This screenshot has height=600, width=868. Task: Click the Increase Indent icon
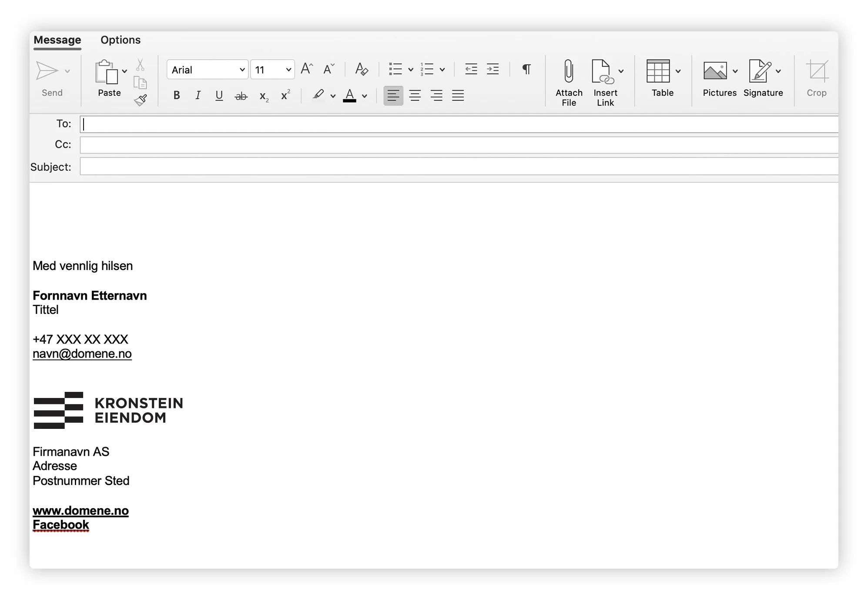(493, 69)
